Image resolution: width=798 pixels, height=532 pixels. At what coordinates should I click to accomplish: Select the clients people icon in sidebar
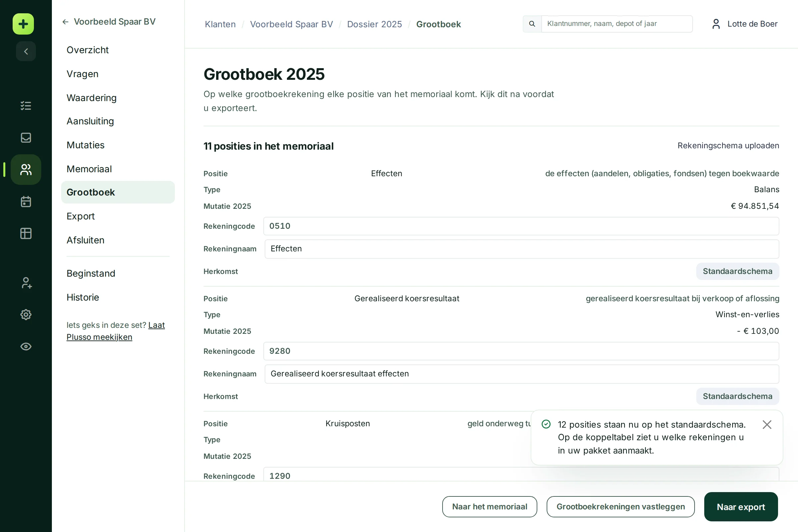[x=26, y=169]
